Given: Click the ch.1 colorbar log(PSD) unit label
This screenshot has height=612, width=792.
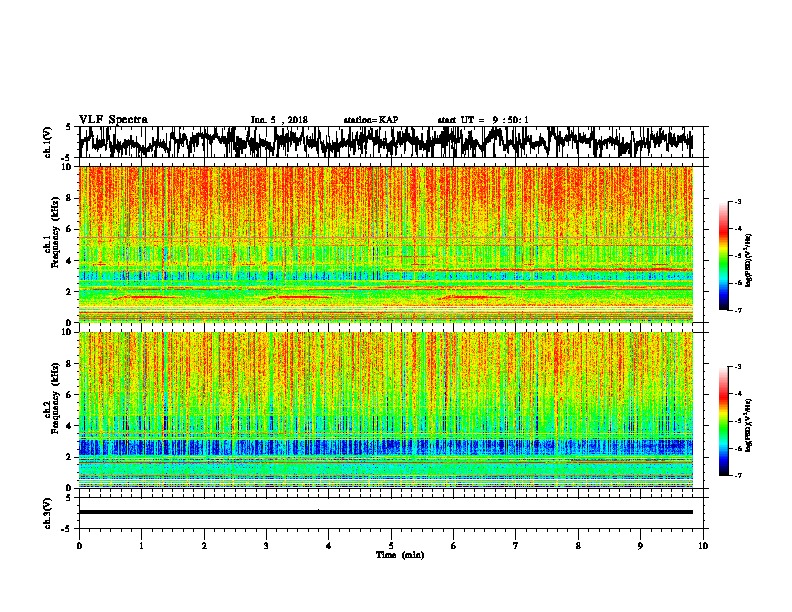Looking at the screenshot, I should 749,261.
